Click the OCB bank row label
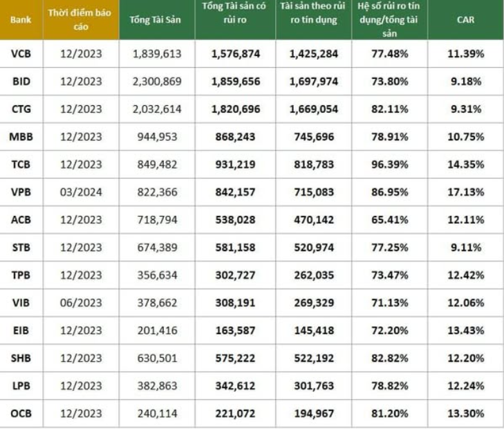504x429 pixels. pos(20,414)
